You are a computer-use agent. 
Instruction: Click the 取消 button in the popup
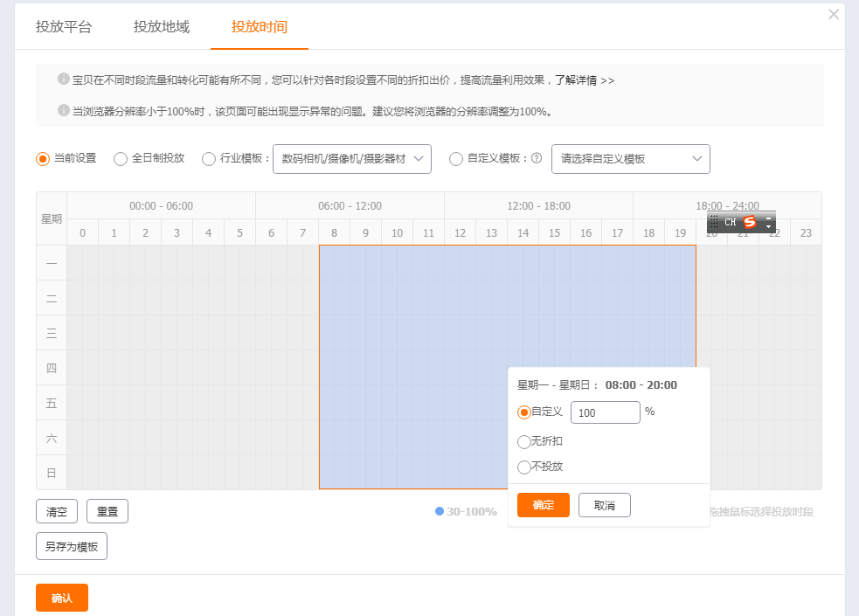point(604,505)
